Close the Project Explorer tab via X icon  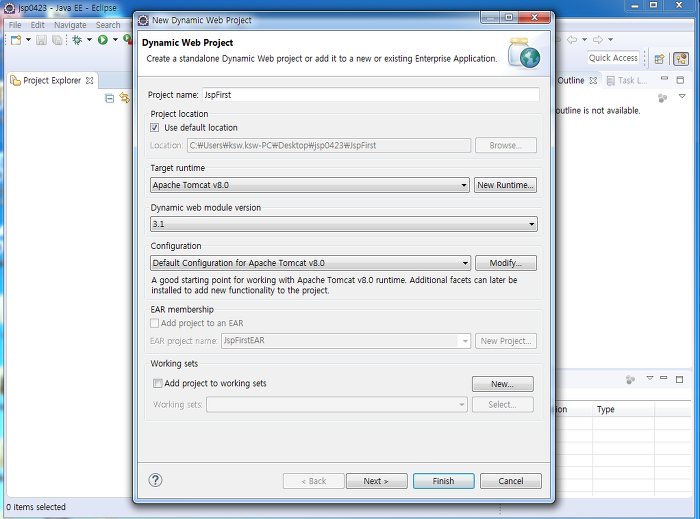[90, 81]
